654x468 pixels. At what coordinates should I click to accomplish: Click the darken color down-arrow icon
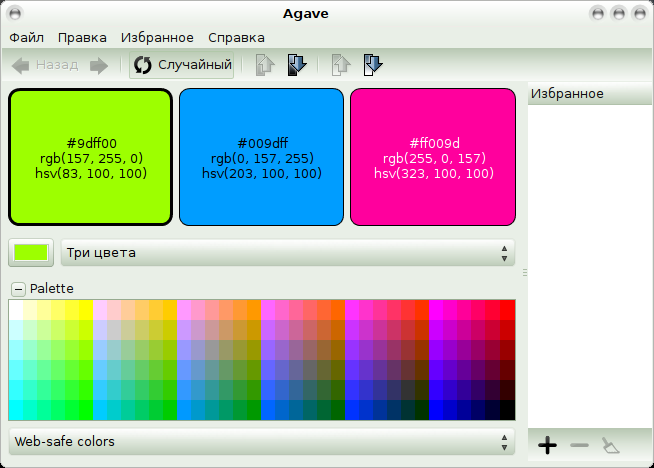pyautogui.click(x=297, y=65)
